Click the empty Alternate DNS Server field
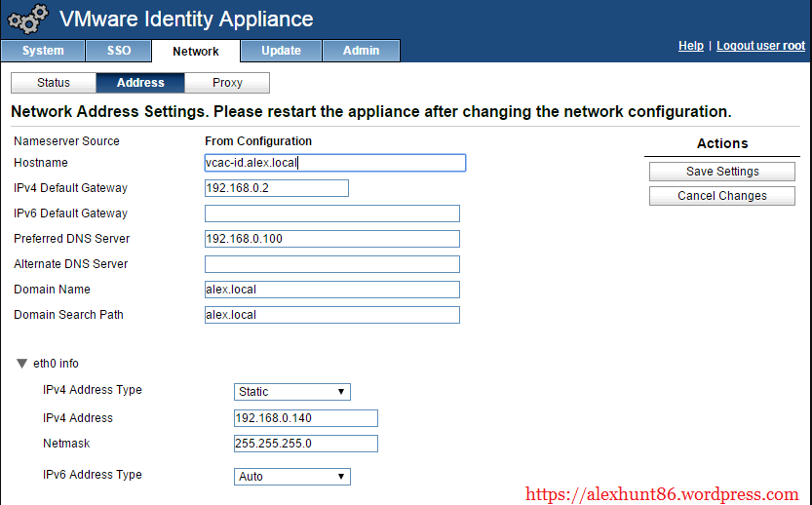 click(331, 264)
